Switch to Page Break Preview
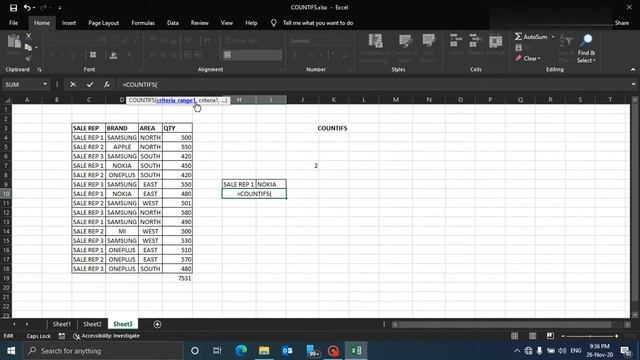 pyautogui.click(x=551, y=336)
